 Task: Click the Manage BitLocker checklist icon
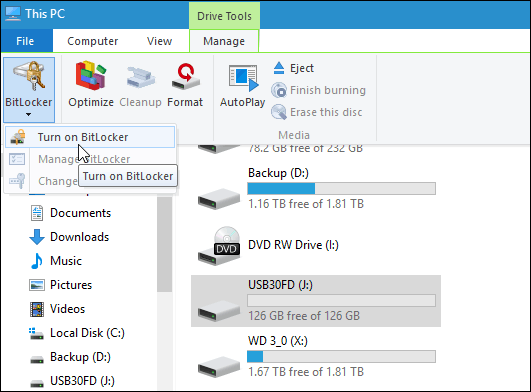tap(17, 159)
